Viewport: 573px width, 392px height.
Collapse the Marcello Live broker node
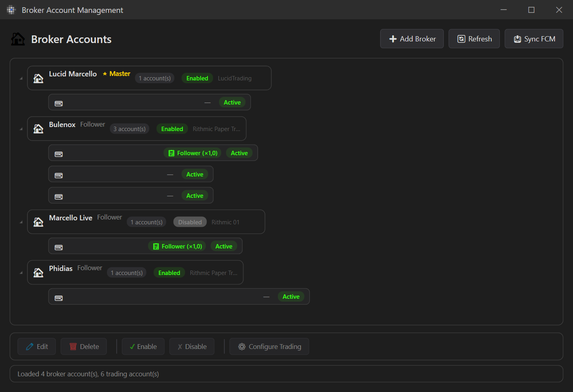coord(21,222)
